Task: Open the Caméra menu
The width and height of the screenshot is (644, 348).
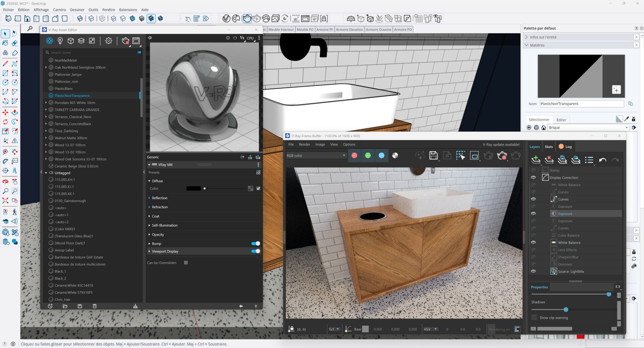Action: tap(59, 10)
